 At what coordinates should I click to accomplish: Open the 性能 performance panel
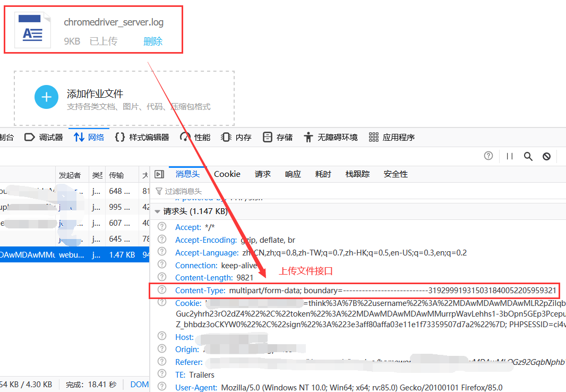(x=195, y=137)
